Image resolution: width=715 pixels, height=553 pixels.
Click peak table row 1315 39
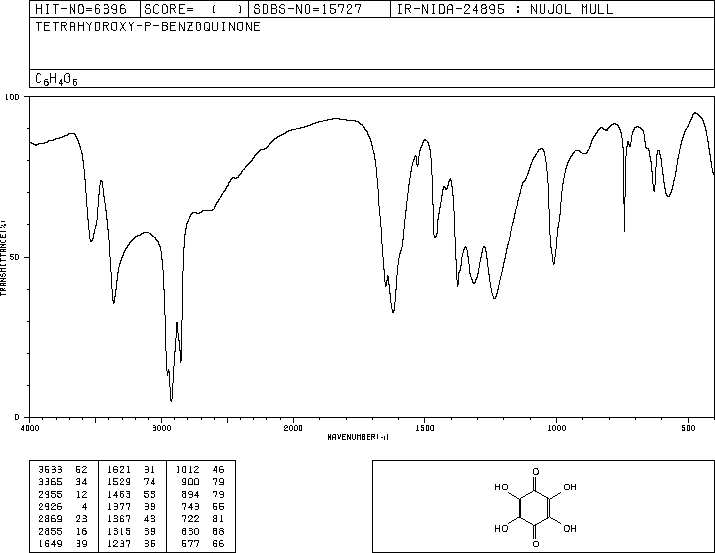click(x=131, y=532)
